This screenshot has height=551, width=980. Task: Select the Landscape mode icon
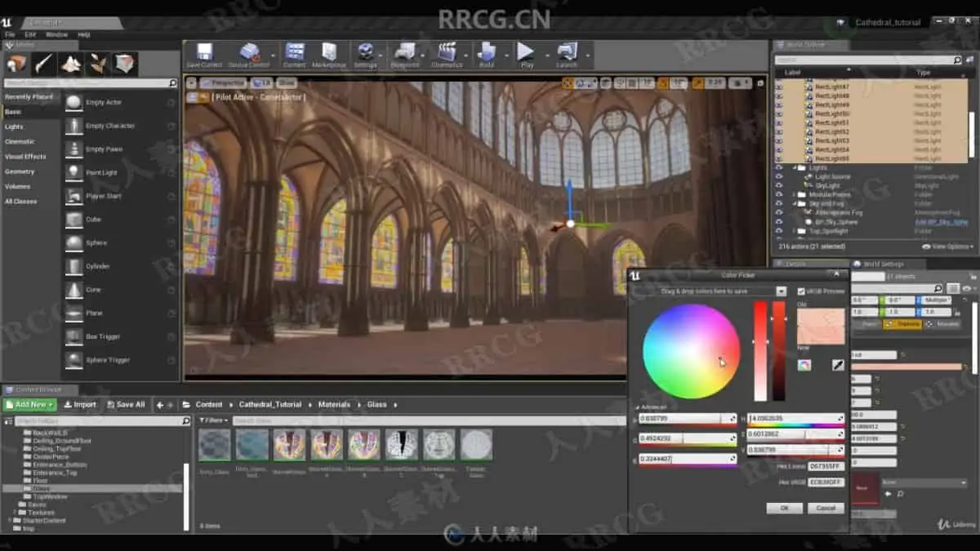tap(70, 64)
